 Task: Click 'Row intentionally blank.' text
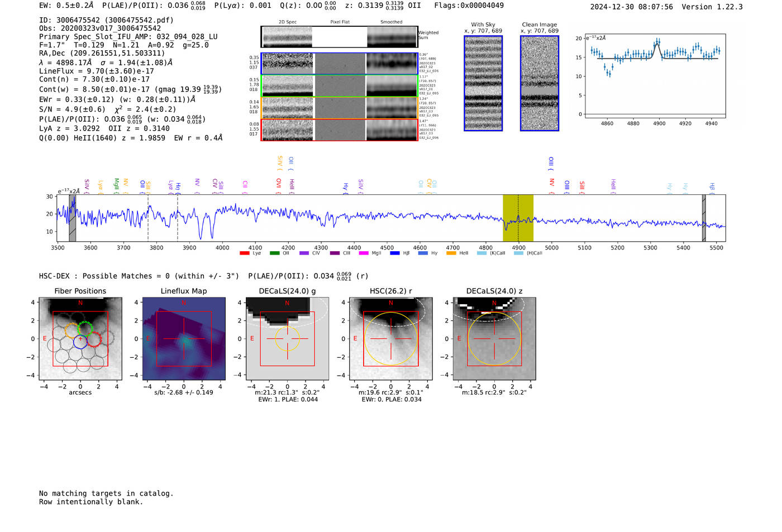(91, 502)
